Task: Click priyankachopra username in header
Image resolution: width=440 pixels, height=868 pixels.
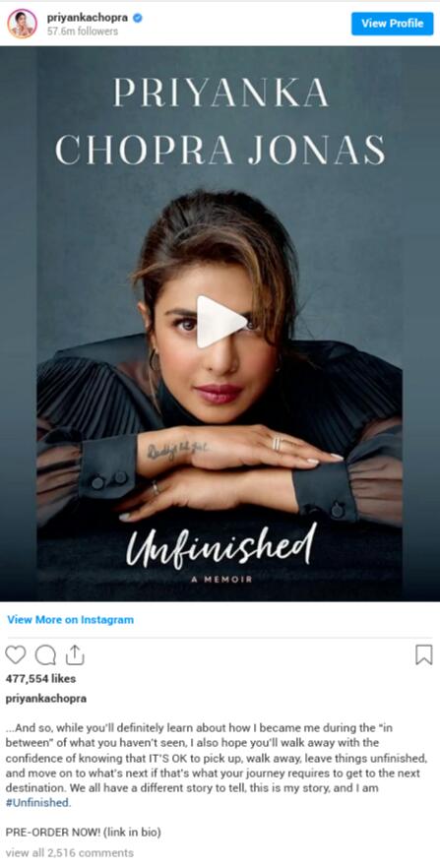Action: [x=88, y=18]
